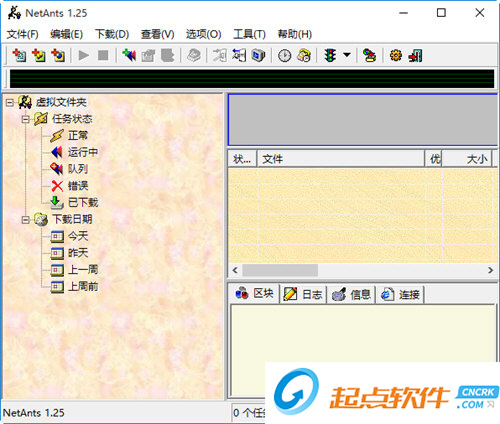This screenshot has width=500, height=424.
Task: Open the 下载(D) menu
Action: pyautogui.click(x=112, y=34)
